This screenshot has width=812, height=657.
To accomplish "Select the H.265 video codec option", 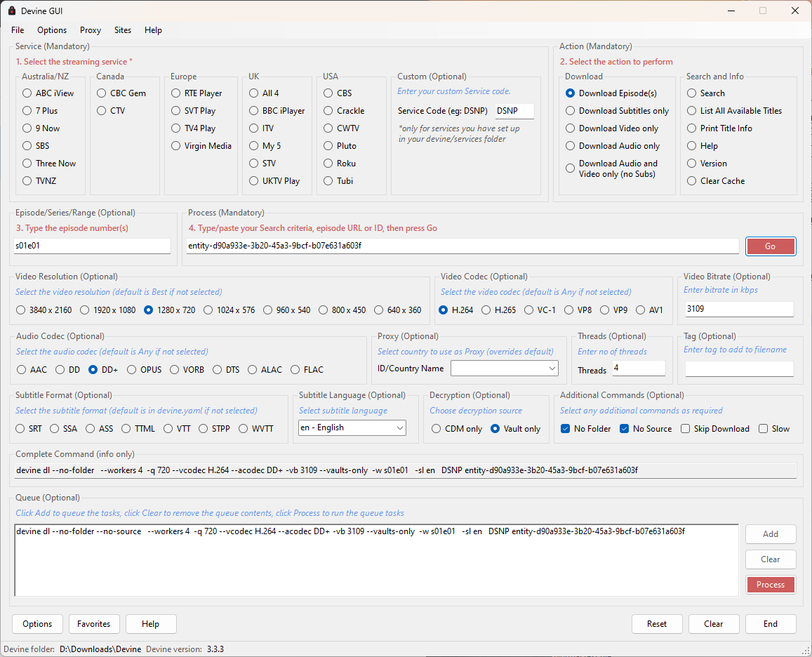I will pyautogui.click(x=485, y=310).
